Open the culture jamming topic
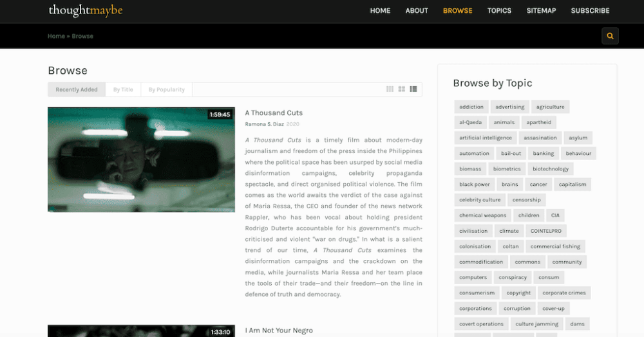Screen dimensions: 644x337 pos(537,324)
